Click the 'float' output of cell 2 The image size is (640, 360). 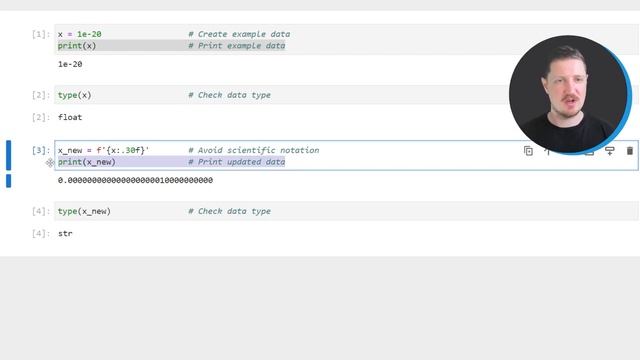[70, 118]
